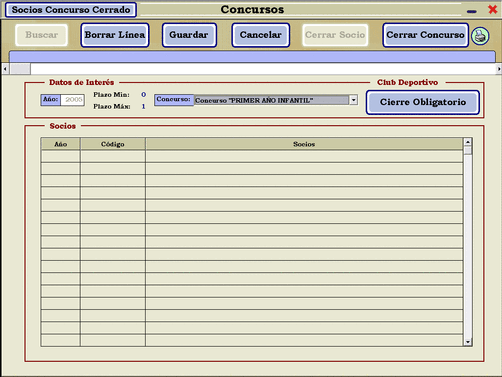Open the Concurso dropdown arrow
Image resolution: width=502 pixels, height=377 pixels.
pyautogui.click(x=353, y=100)
